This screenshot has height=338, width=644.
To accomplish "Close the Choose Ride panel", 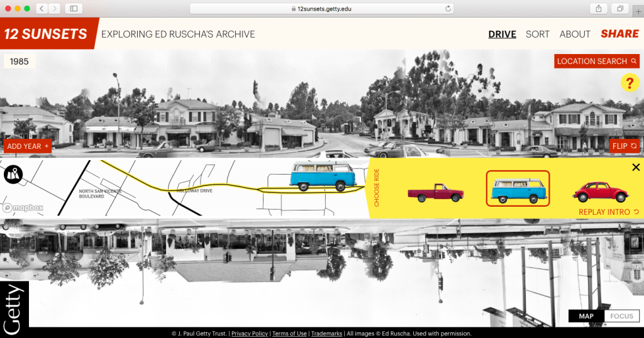I will click(635, 167).
